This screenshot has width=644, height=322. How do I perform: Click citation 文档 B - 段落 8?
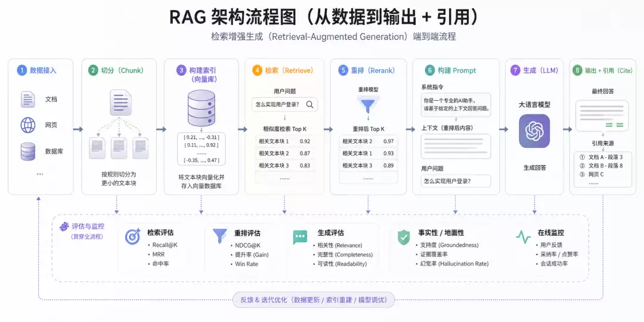point(601,166)
